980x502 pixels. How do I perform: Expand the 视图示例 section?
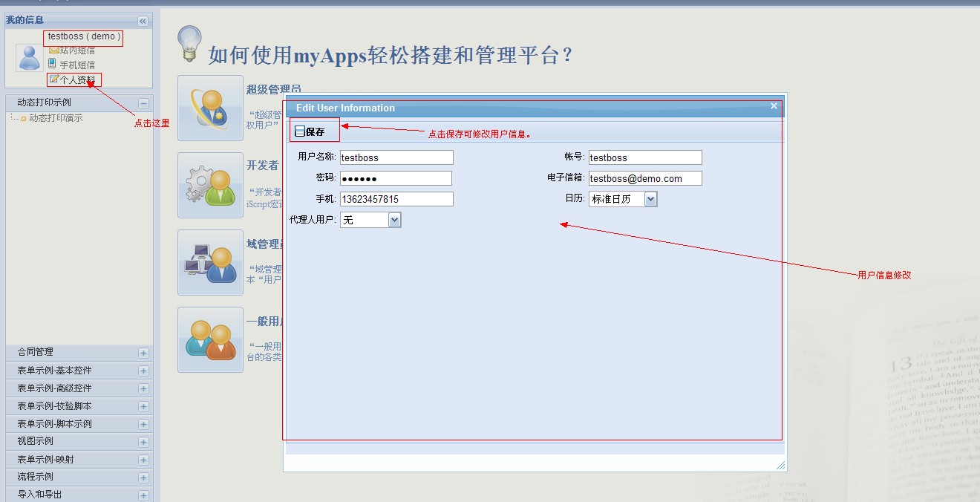coord(143,442)
